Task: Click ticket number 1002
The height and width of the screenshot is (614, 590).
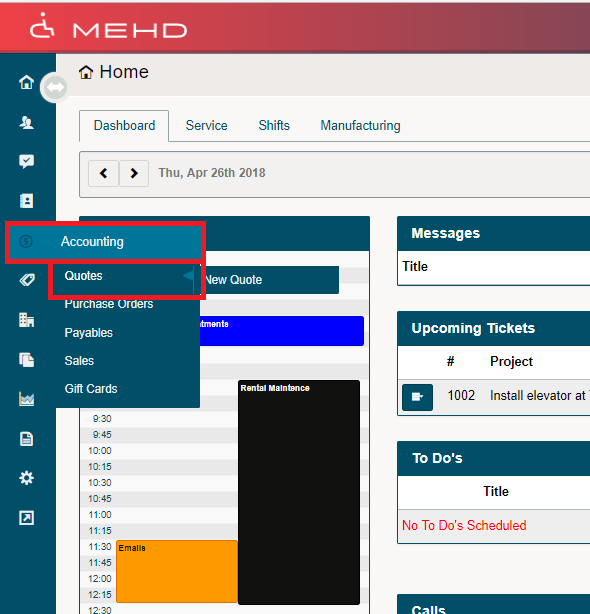Action: pyautogui.click(x=461, y=395)
